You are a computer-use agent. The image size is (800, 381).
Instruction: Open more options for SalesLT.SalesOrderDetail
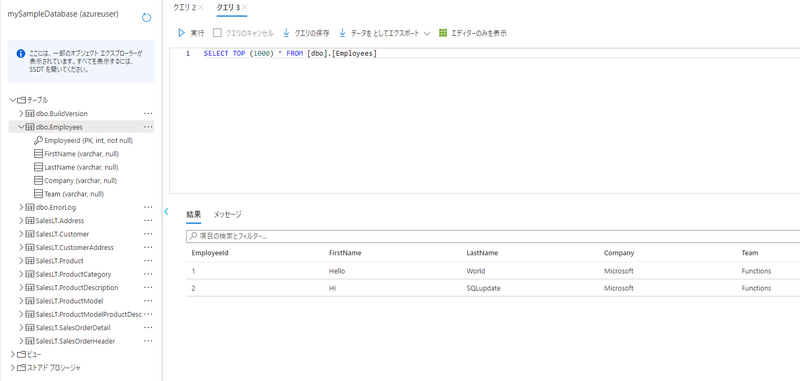[x=148, y=327]
